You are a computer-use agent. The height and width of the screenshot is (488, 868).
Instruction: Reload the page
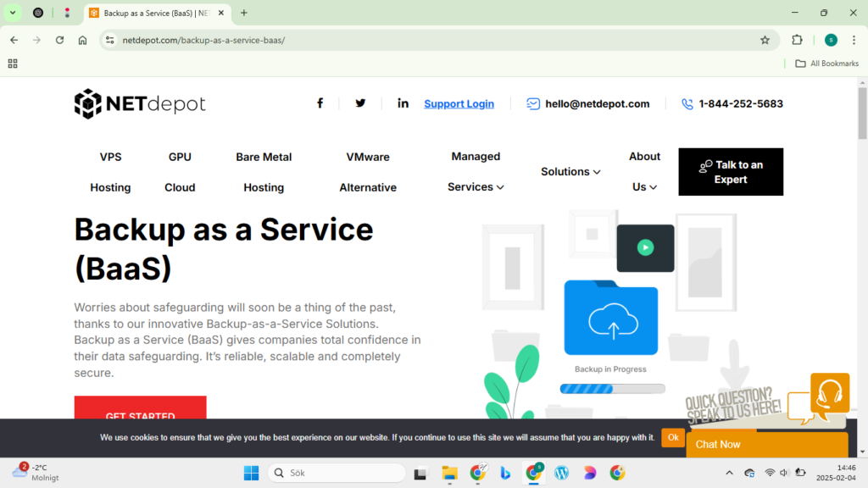[x=60, y=40]
